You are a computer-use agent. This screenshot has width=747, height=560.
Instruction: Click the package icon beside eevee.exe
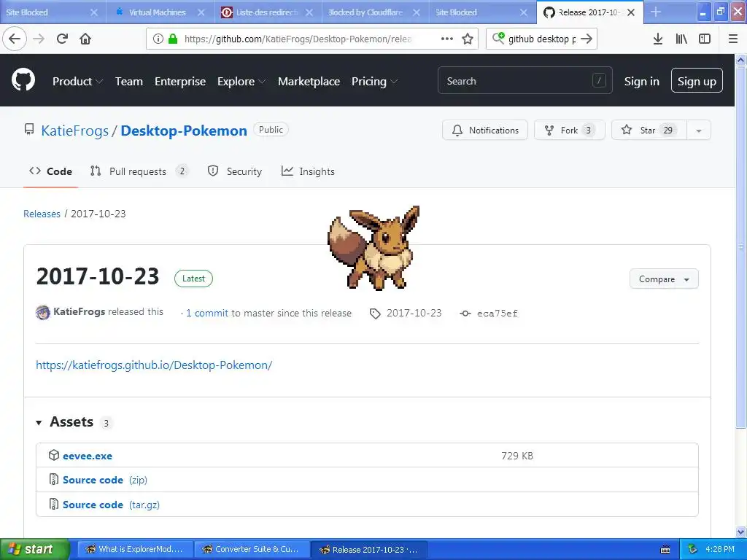54,455
